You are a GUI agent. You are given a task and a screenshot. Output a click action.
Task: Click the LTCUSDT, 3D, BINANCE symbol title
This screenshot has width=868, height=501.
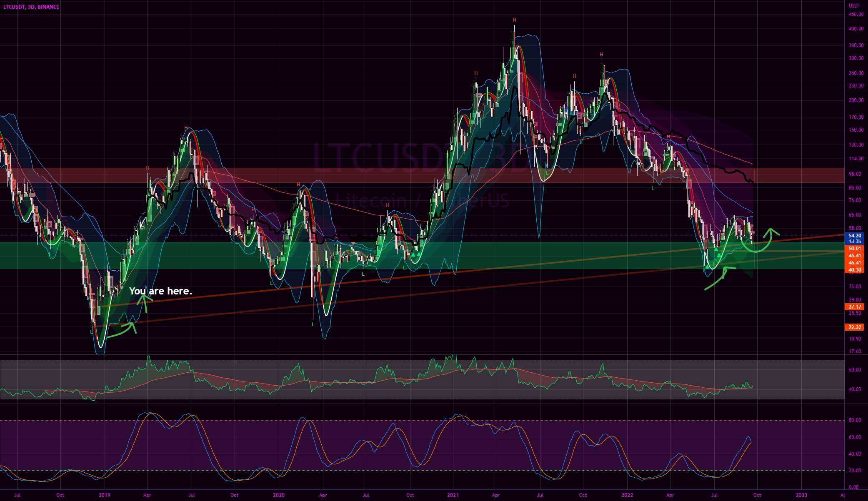coord(31,7)
